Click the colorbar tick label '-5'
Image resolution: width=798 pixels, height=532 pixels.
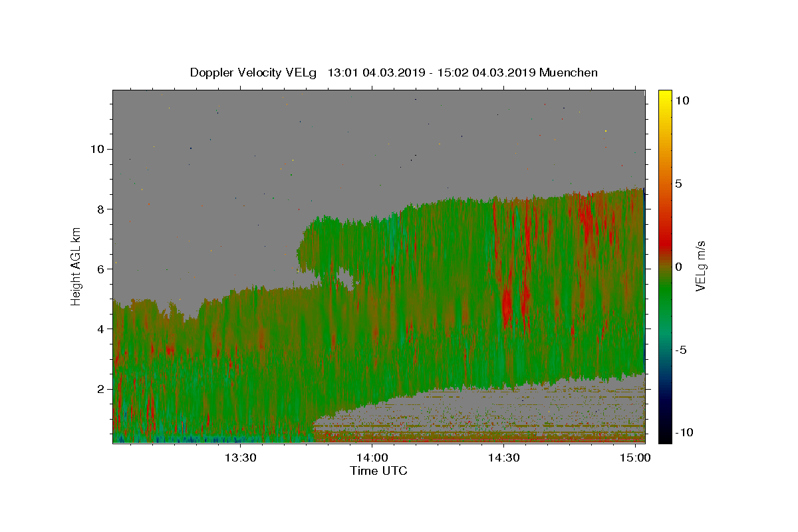(681, 350)
